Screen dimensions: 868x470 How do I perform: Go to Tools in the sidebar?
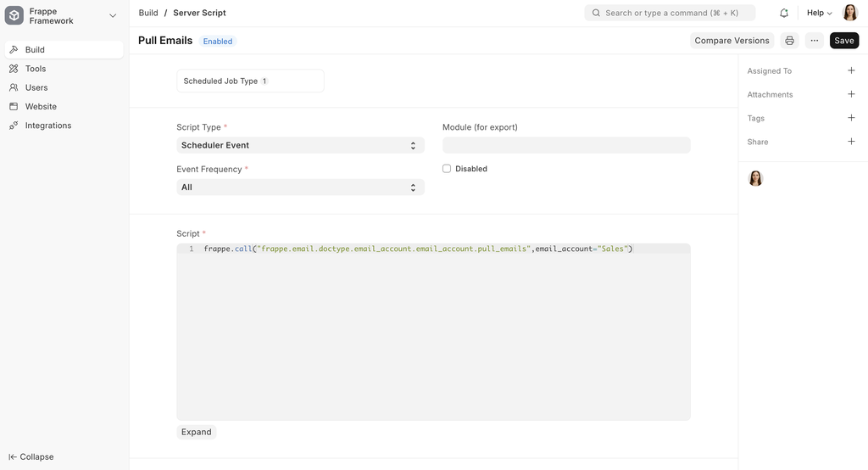pos(36,69)
